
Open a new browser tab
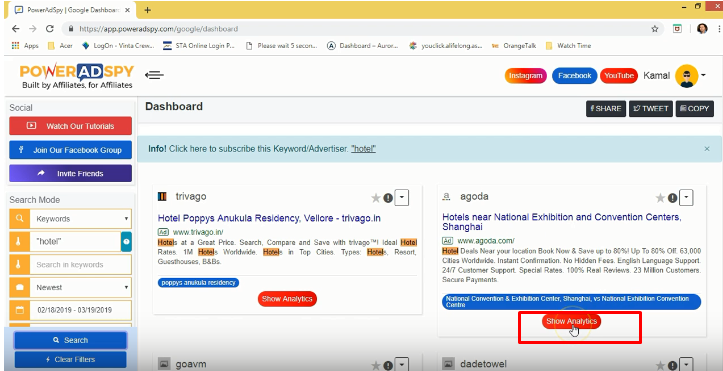[x=148, y=10]
